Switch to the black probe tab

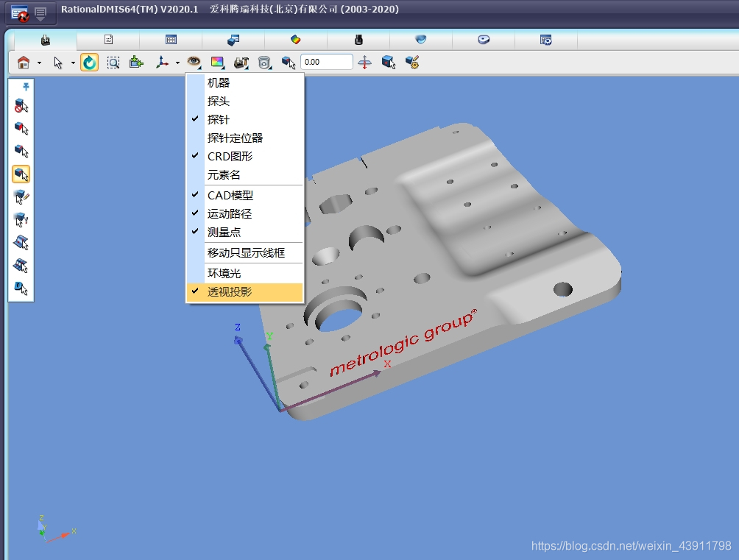(x=358, y=40)
